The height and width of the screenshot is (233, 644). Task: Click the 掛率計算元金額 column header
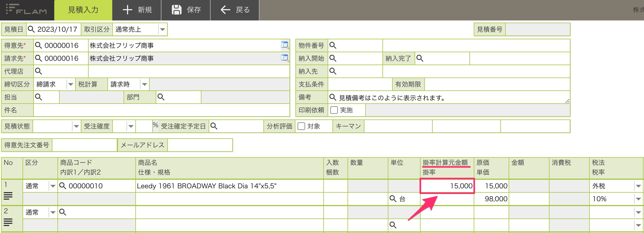(x=445, y=163)
